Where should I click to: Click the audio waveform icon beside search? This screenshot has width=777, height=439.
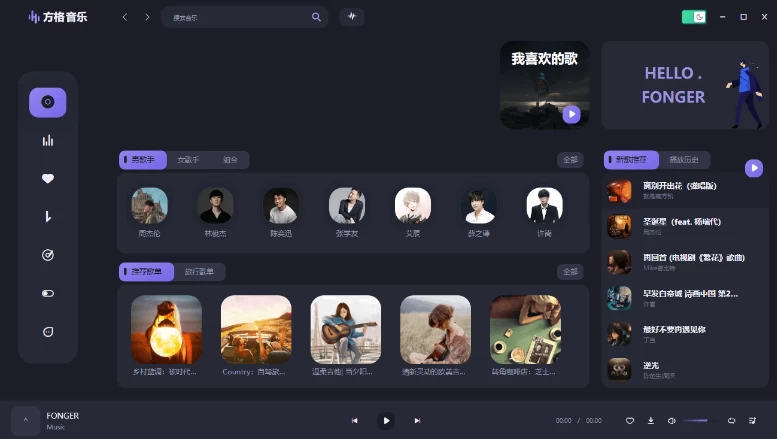[x=352, y=17]
